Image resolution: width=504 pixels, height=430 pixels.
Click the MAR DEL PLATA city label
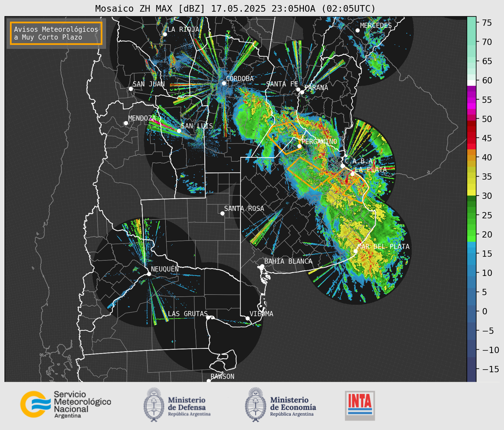[383, 246]
